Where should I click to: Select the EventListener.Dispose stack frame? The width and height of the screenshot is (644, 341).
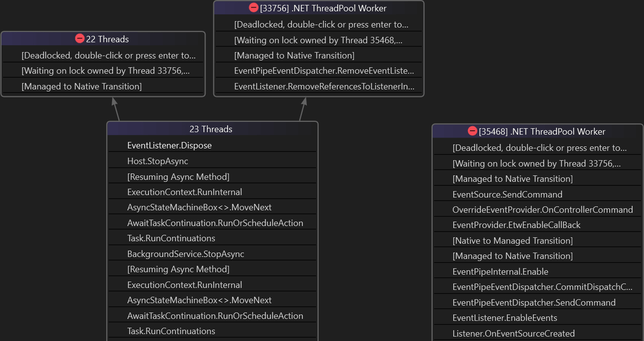coord(169,145)
